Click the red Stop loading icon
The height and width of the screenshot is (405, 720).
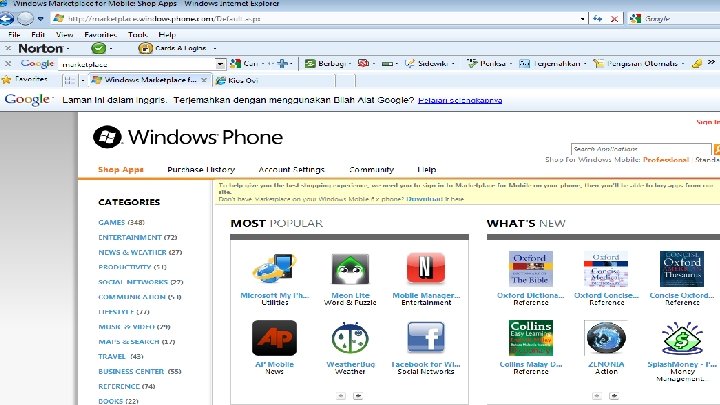(614, 19)
